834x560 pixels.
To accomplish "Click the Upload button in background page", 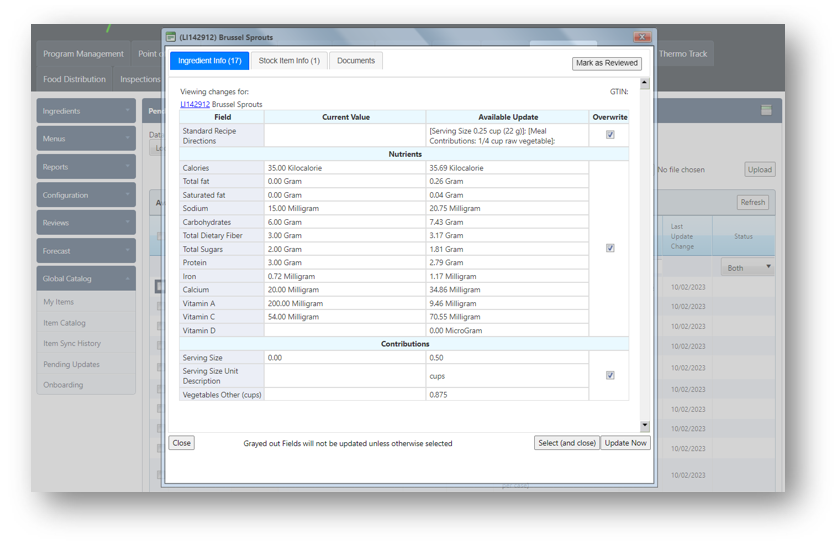I will [x=760, y=170].
